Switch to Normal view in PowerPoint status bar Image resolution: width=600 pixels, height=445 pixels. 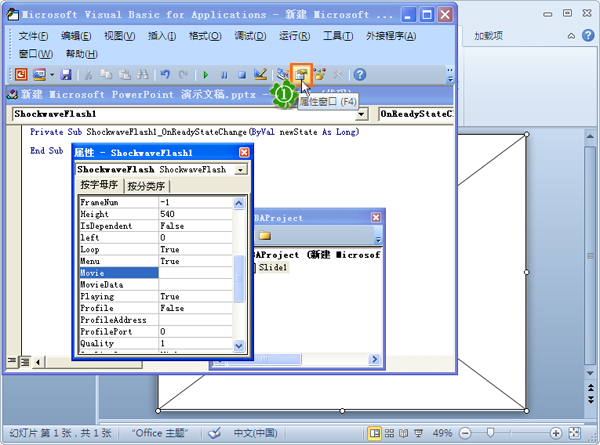375,433
